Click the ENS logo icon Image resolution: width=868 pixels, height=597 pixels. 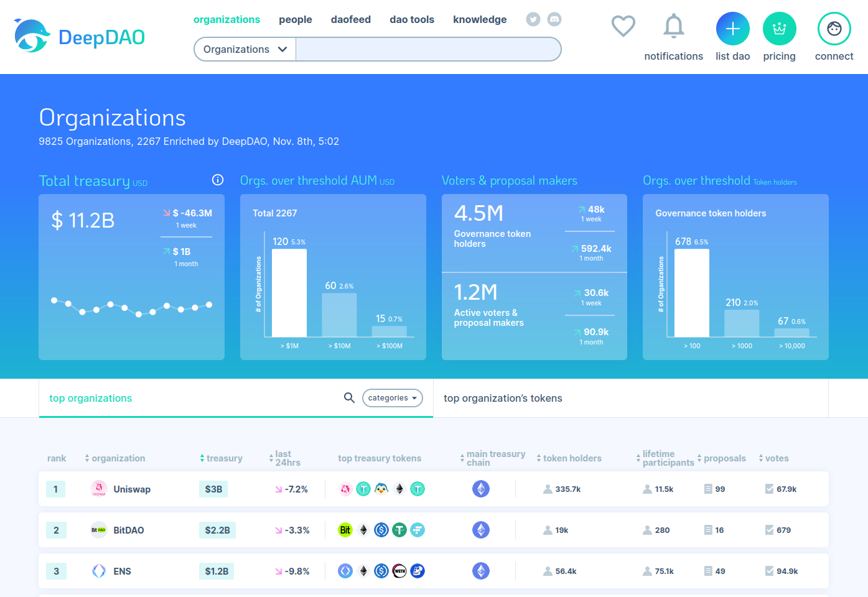pos(99,571)
